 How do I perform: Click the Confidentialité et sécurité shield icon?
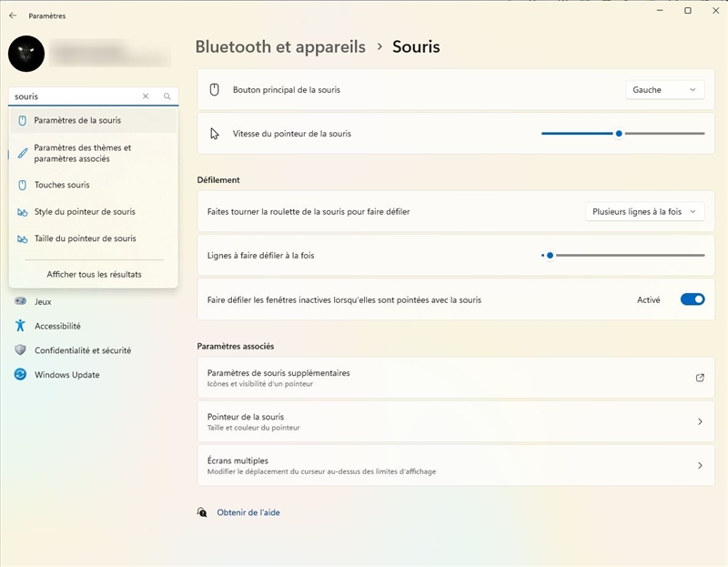click(20, 350)
